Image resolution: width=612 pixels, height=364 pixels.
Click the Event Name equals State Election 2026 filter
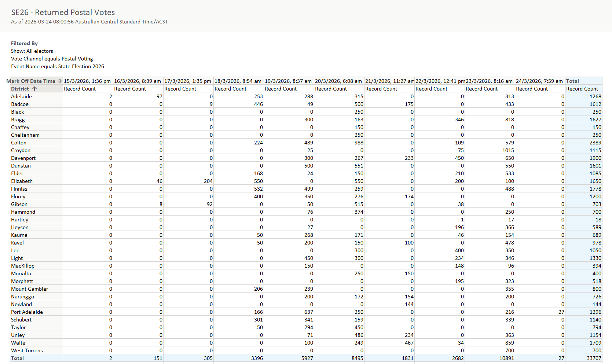click(58, 66)
